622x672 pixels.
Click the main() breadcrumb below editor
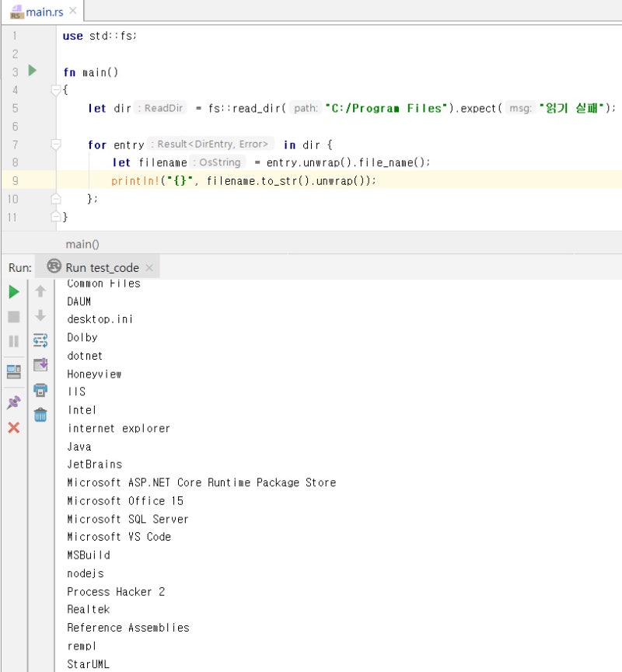(82, 244)
